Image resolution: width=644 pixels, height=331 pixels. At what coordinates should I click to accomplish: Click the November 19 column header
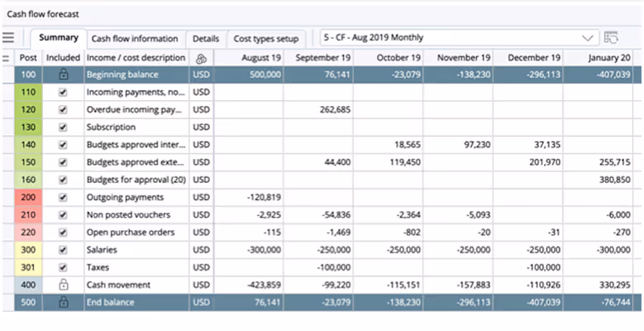click(458, 58)
